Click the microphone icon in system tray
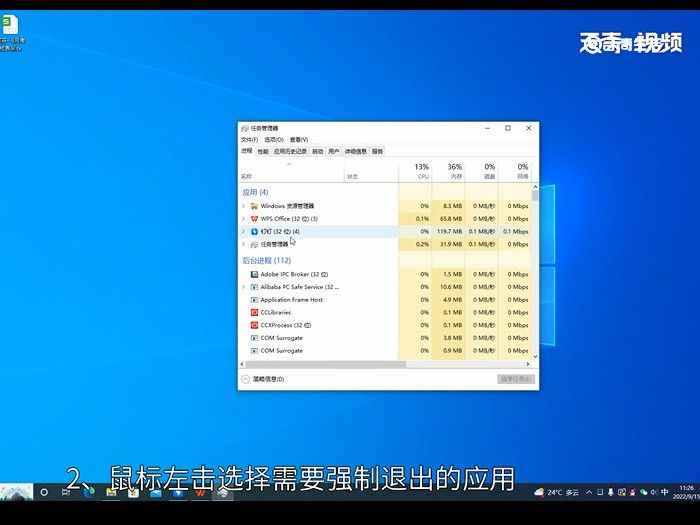This screenshot has height=525, width=700. click(610, 492)
